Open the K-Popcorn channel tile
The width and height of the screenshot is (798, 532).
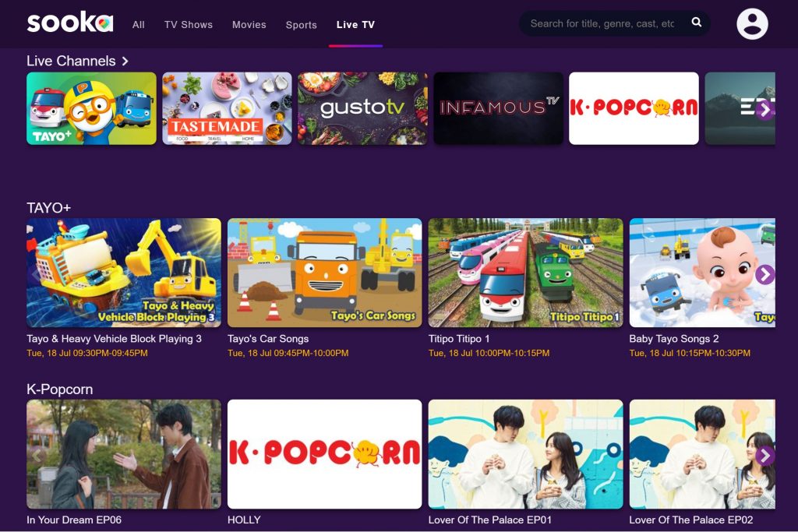coord(634,108)
